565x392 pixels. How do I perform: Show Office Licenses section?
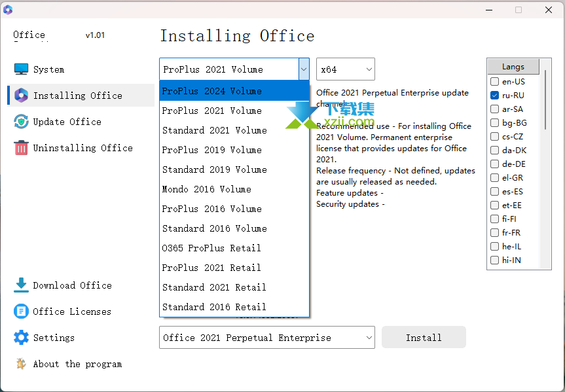tap(72, 312)
